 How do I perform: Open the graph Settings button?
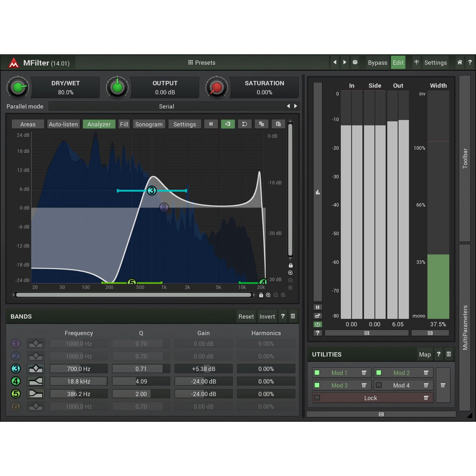[x=185, y=124]
